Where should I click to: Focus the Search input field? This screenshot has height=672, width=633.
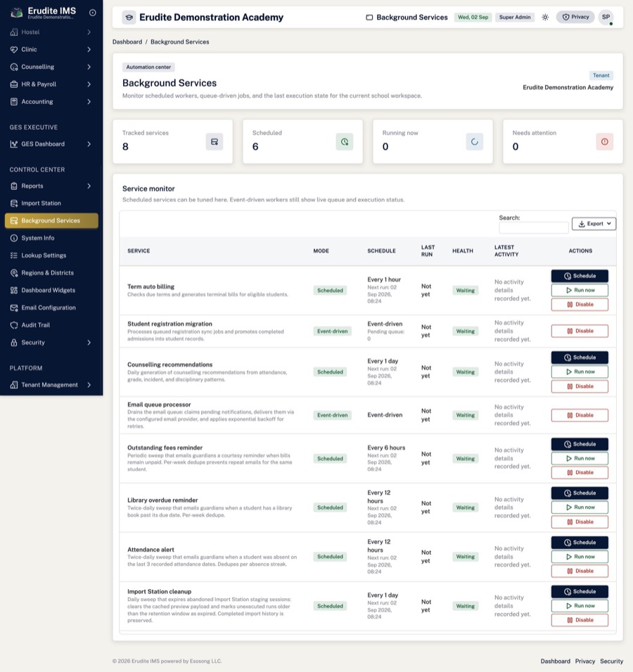click(x=534, y=227)
